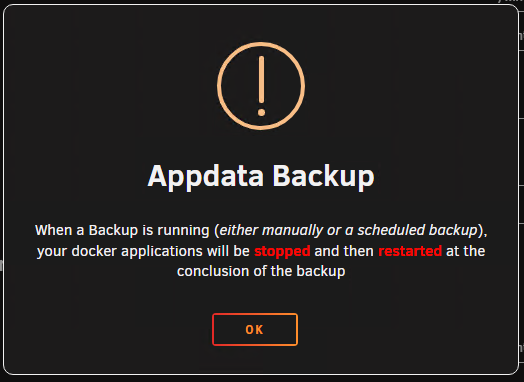The height and width of the screenshot is (382, 524).
Task: Click the red word restarted
Action: click(x=410, y=251)
